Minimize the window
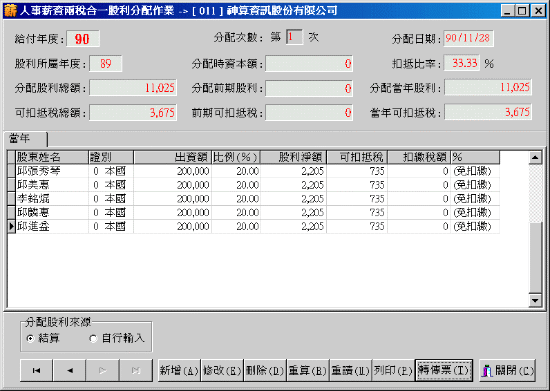This screenshot has height=391, width=550. pyautogui.click(x=507, y=11)
